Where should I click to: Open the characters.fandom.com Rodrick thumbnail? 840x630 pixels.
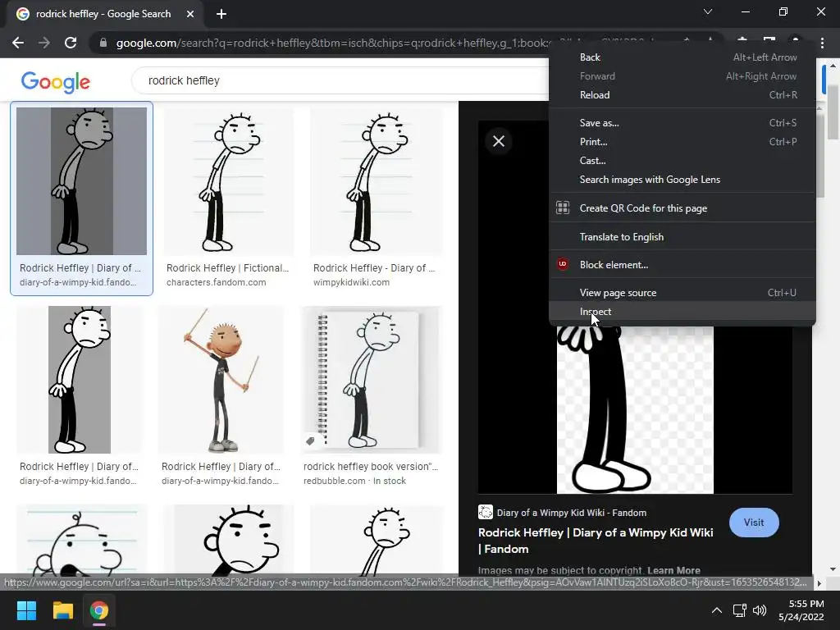point(229,181)
